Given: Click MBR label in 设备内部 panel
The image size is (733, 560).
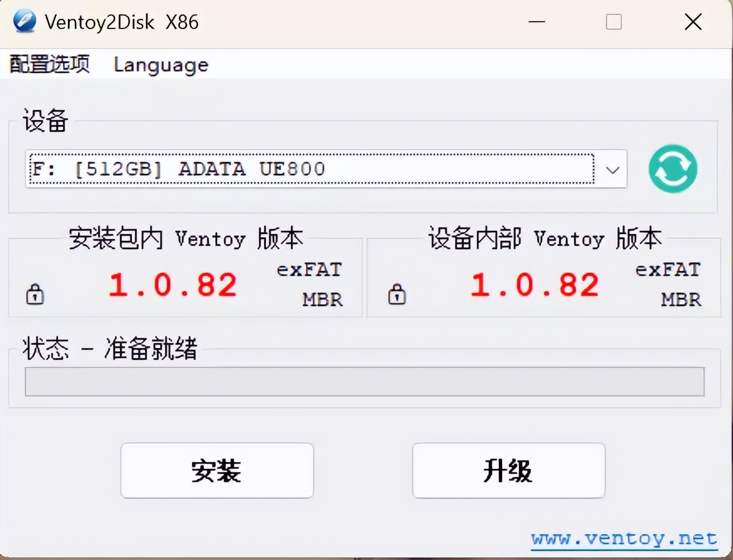Looking at the screenshot, I should click(681, 300).
